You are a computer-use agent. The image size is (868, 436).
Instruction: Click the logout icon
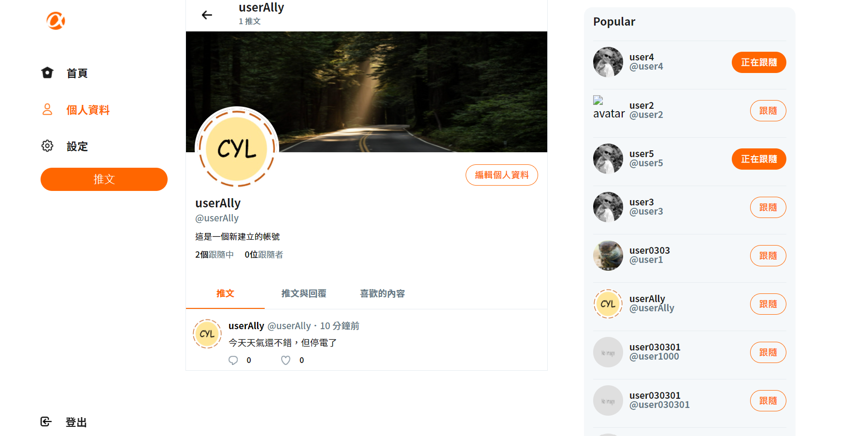click(46, 421)
